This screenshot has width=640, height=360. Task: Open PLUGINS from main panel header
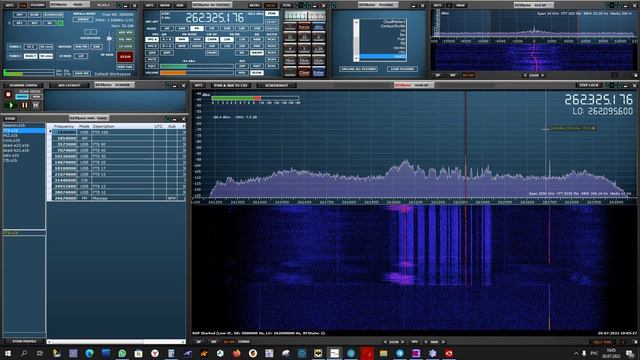38,5
